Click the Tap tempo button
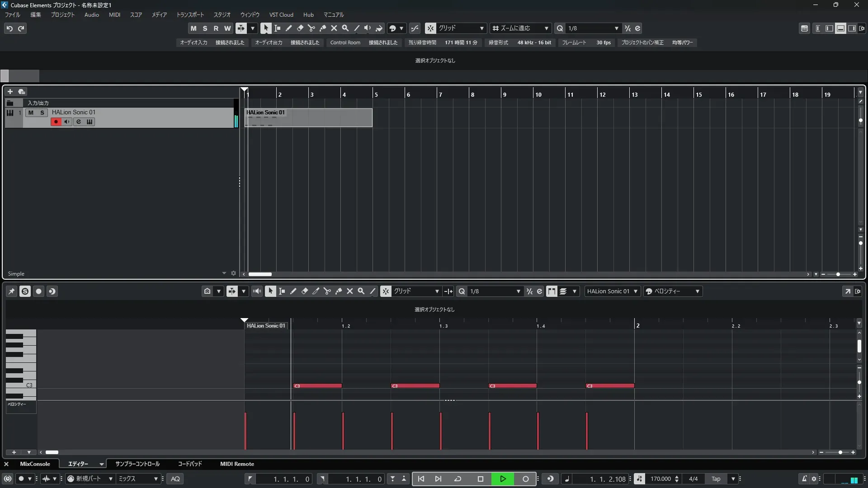Viewport: 868px width, 488px height. 716,479
